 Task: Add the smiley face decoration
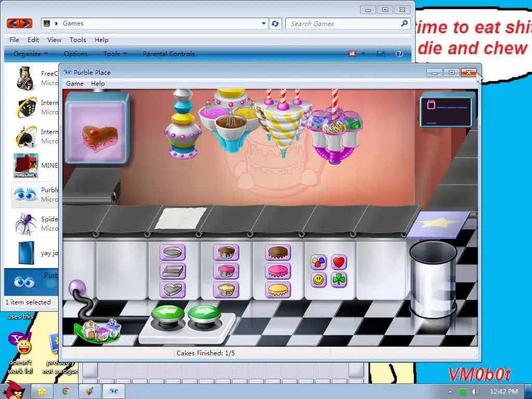[x=318, y=280]
